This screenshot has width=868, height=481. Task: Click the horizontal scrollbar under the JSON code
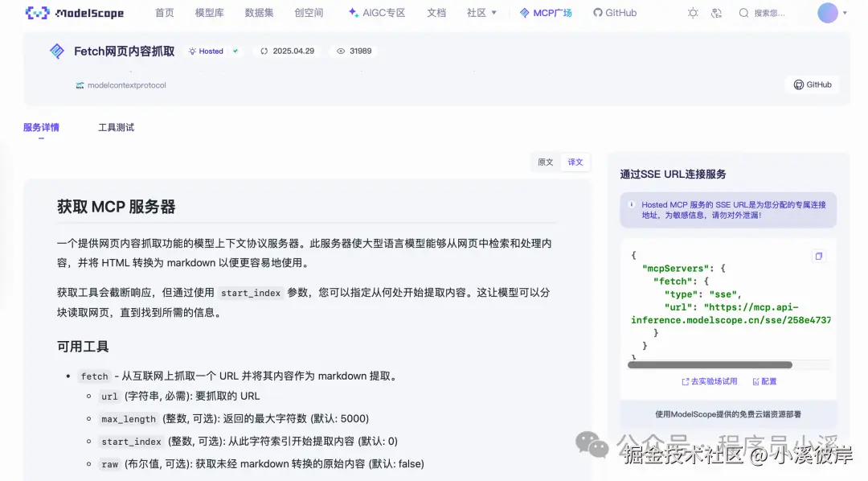coord(710,364)
